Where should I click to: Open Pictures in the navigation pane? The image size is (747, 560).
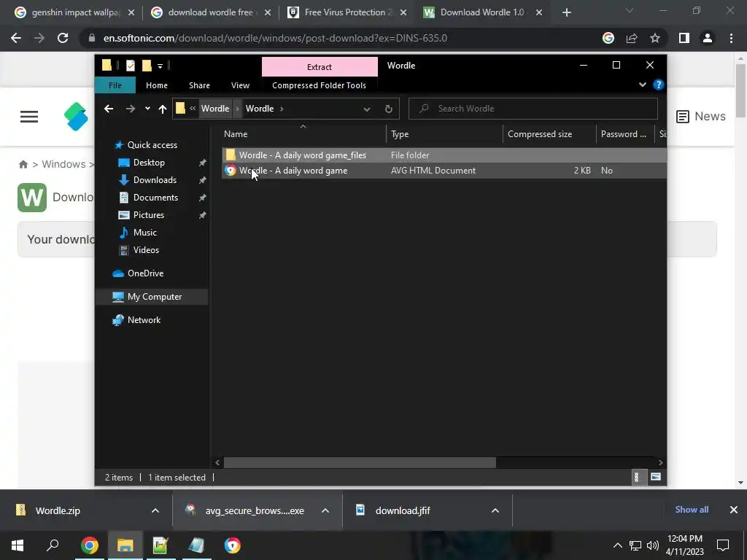point(149,215)
